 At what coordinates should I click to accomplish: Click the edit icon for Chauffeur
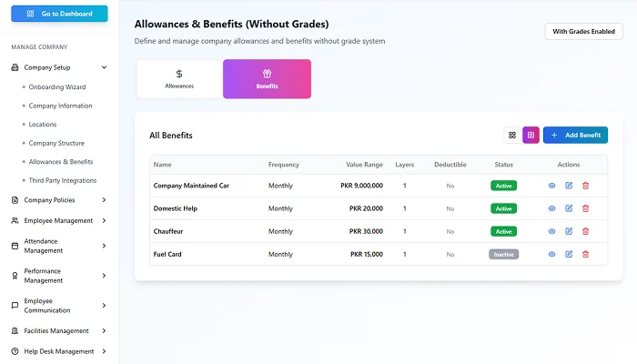tap(569, 231)
